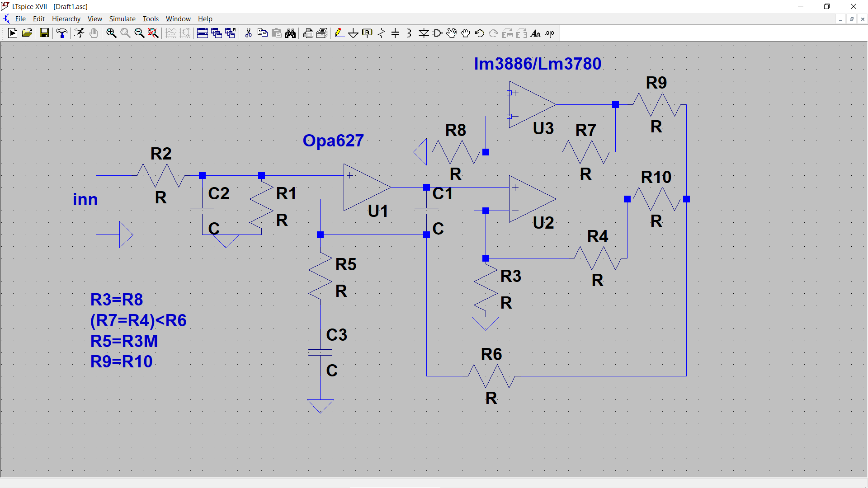Image resolution: width=868 pixels, height=488 pixels.
Task: Select the U3 op-amp symbol
Action: click(x=532, y=104)
